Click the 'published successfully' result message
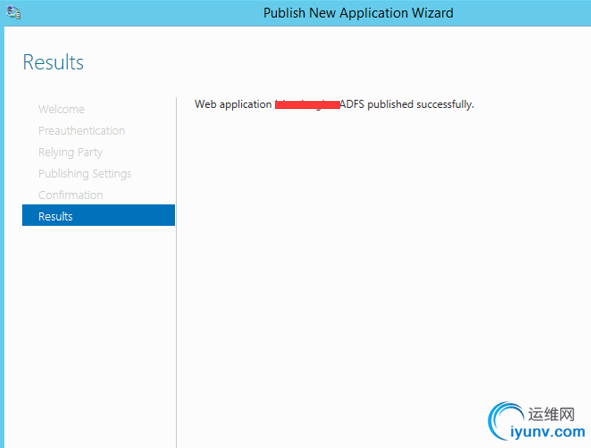The width and height of the screenshot is (591, 448). (334, 104)
